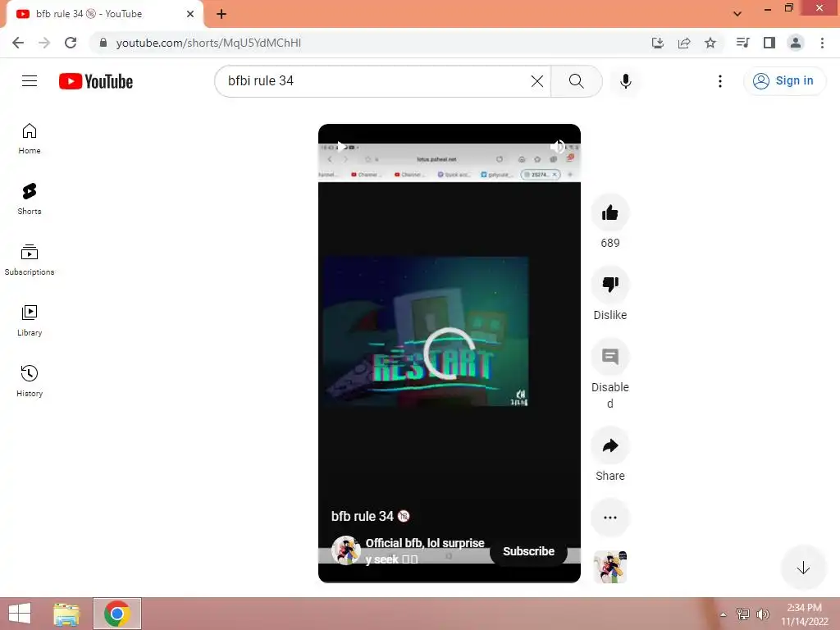
Task: Click the Sign in button
Action: coord(783,81)
